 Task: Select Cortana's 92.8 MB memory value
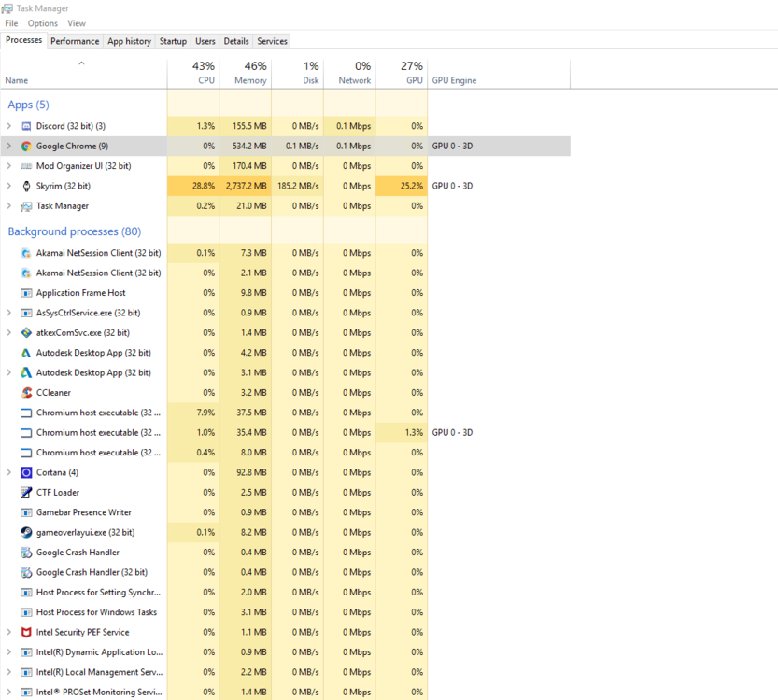246,472
